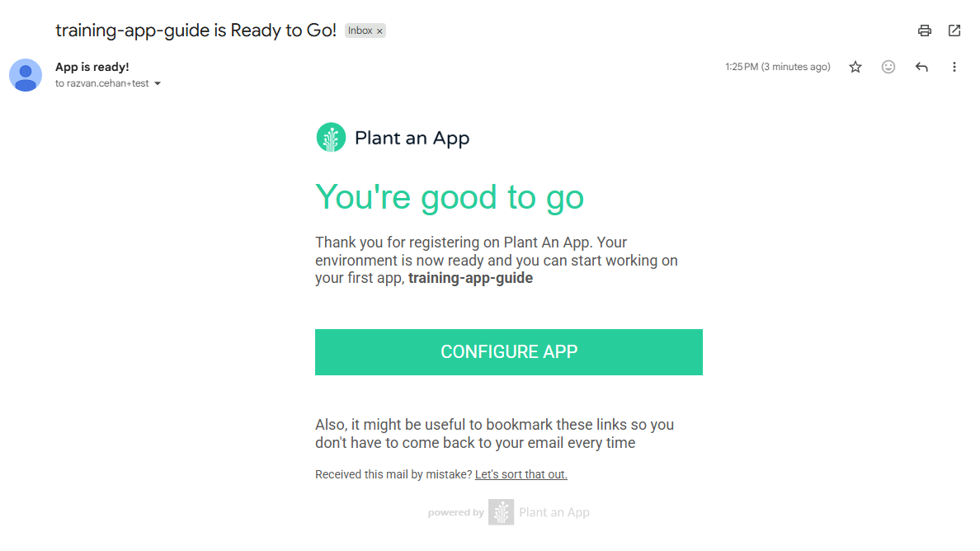Open the Let's sort that out link

coord(521,473)
